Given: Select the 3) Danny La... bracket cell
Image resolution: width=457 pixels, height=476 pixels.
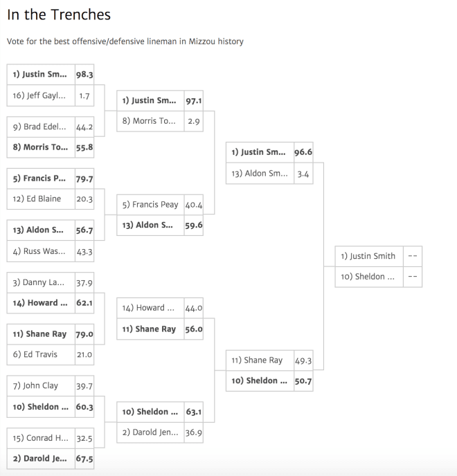Looking at the screenshot, I should click(x=51, y=282).
